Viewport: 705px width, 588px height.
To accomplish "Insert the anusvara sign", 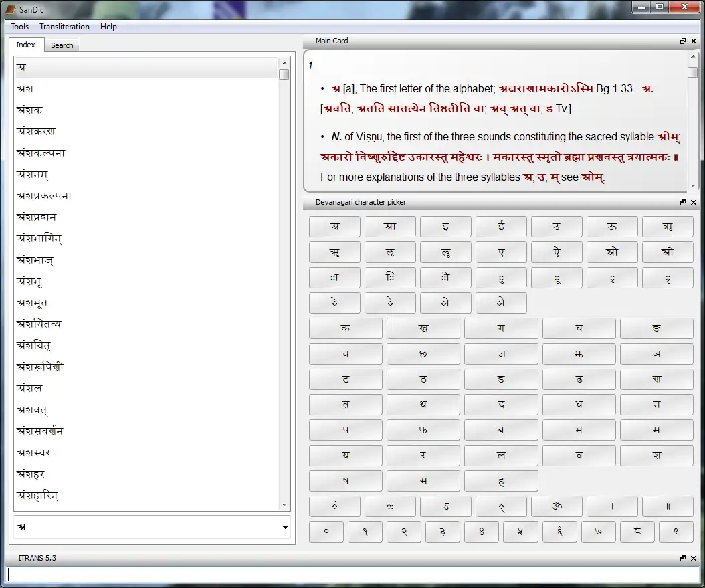I will pyautogui.click(x=334, y=506).
